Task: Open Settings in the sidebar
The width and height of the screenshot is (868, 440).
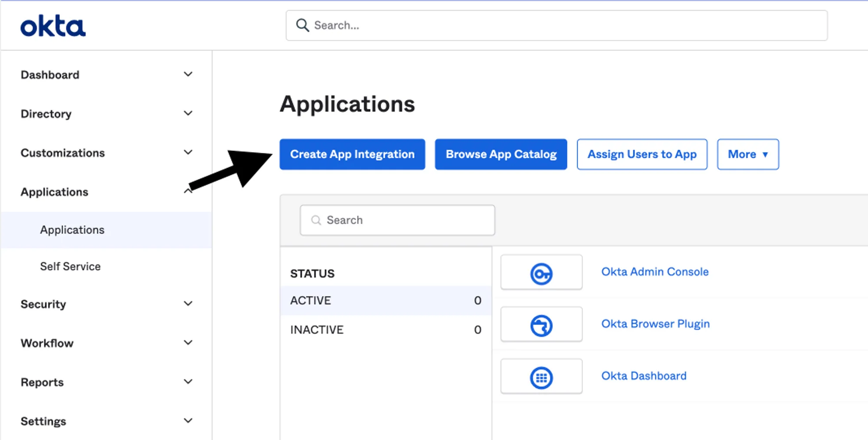Action: point(43,421)
